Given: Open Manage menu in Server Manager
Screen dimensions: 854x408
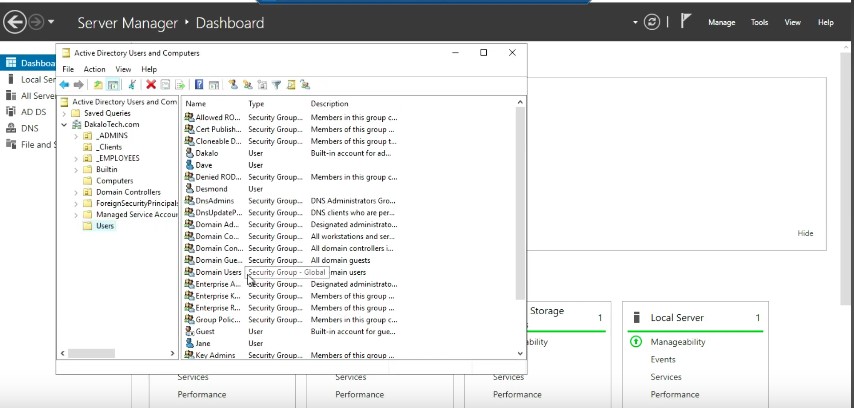Looking at the screenshot, I should point(722,22).
